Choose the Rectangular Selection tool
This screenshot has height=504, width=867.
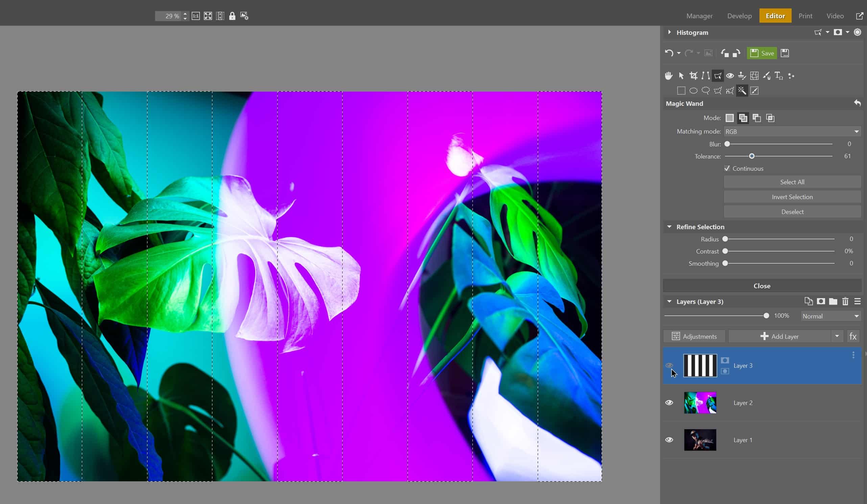[x=681, y=91]
